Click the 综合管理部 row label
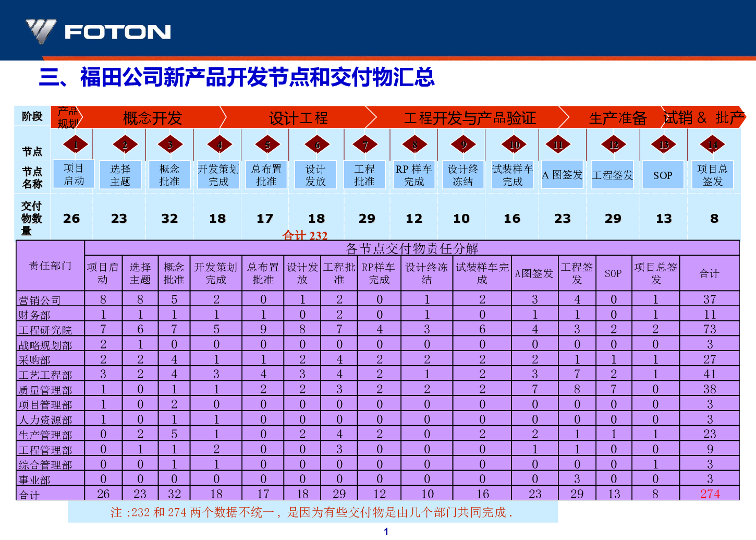 tap(45, 465)
